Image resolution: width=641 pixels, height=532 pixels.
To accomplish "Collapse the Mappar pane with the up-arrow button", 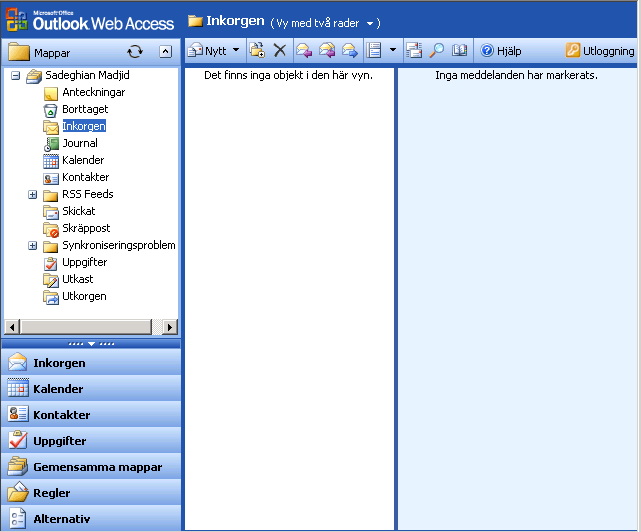I will (x=165, y=52).
